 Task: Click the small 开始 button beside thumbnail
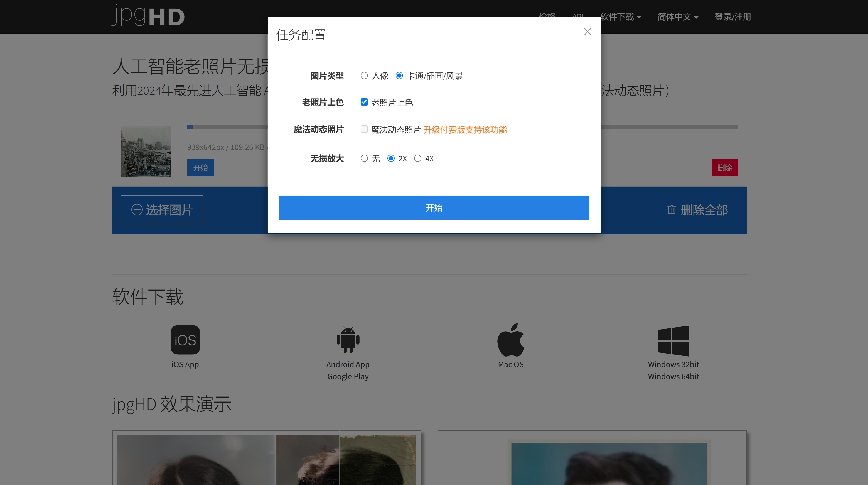[200, 167]
